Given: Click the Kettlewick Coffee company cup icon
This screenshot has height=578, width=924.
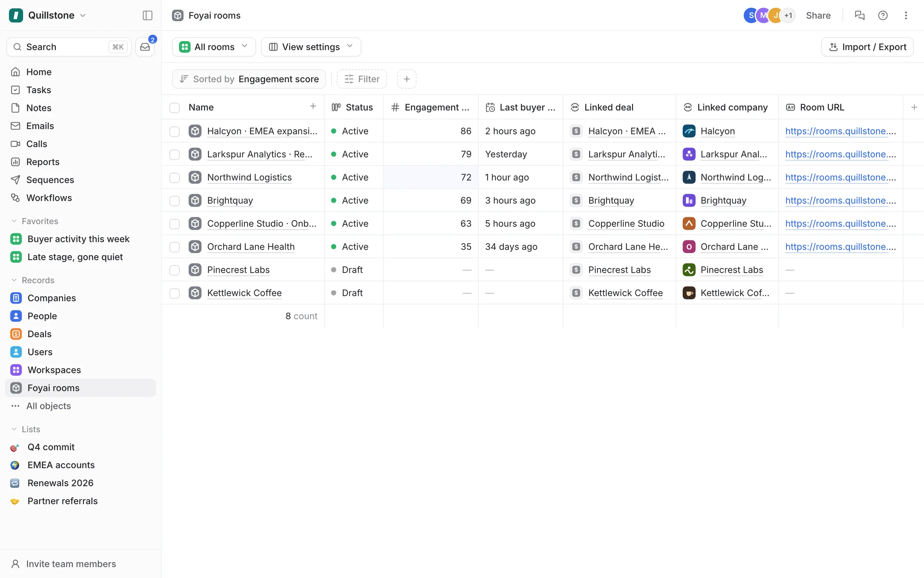Looking at the screenshot, I should [x=689, y=293].
